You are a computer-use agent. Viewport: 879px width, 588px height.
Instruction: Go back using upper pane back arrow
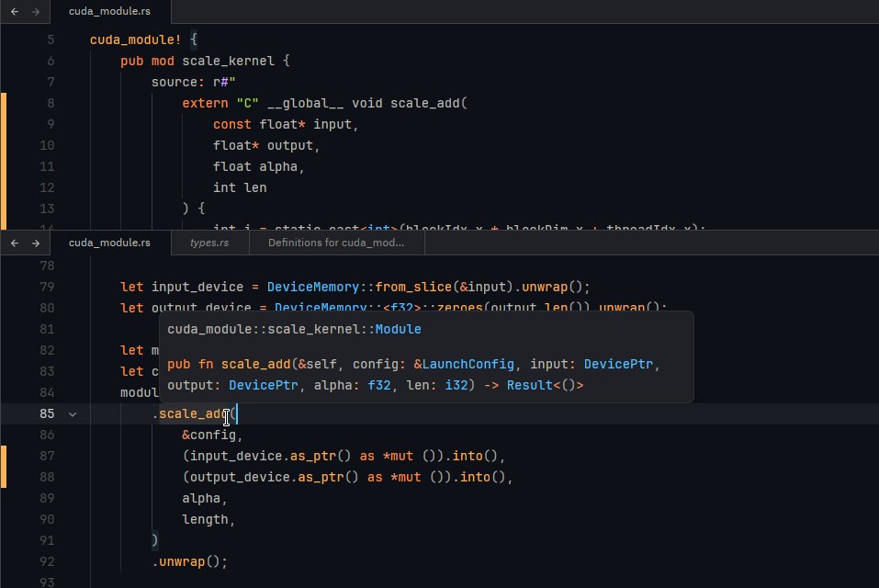(x=15, y=11)
